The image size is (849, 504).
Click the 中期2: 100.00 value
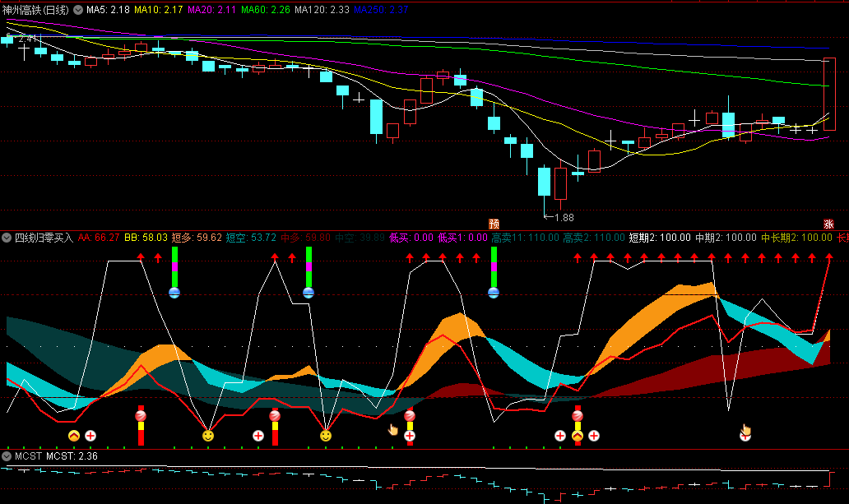click(726, 238)
